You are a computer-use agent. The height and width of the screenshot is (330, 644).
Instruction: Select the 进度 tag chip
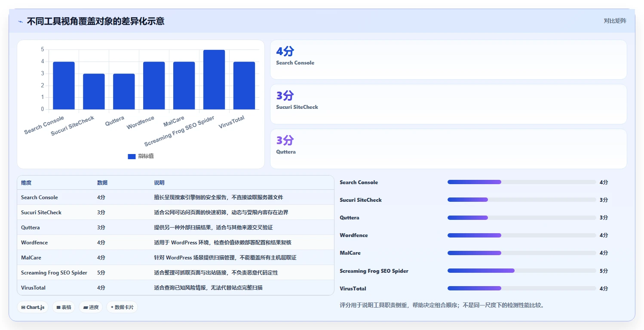tap(91, 307)
